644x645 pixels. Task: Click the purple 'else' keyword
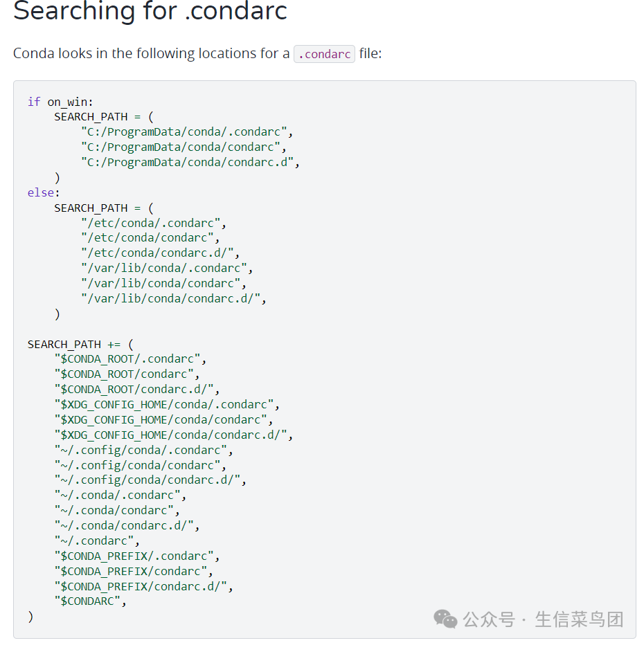pos(41,192)
